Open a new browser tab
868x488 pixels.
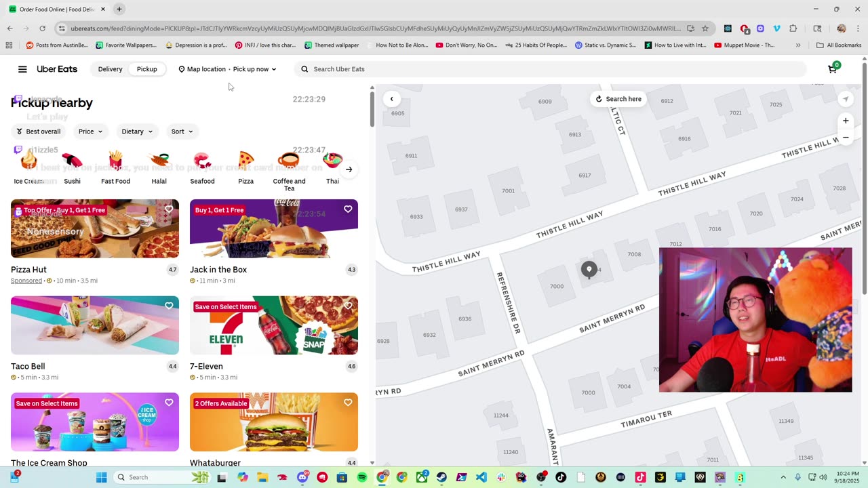point(119,9)
